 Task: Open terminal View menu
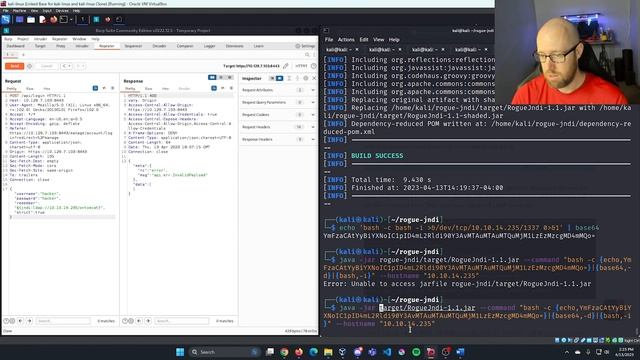coord(379,40)
